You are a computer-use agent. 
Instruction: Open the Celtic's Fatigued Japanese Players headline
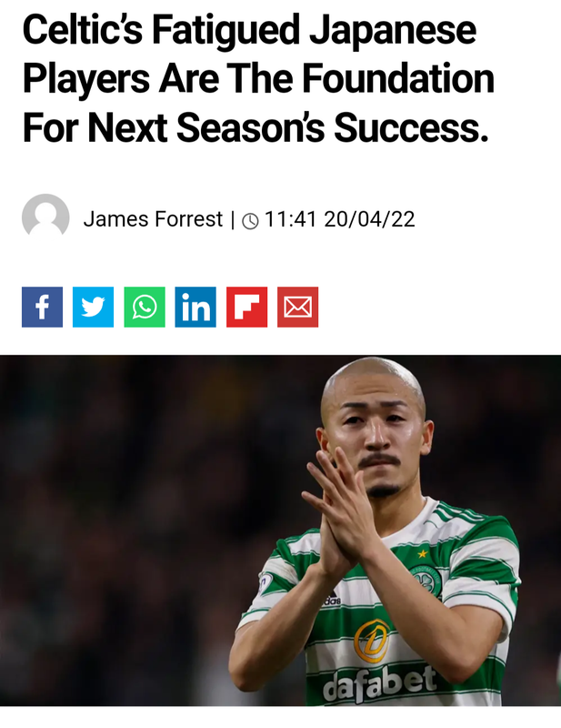258,79
